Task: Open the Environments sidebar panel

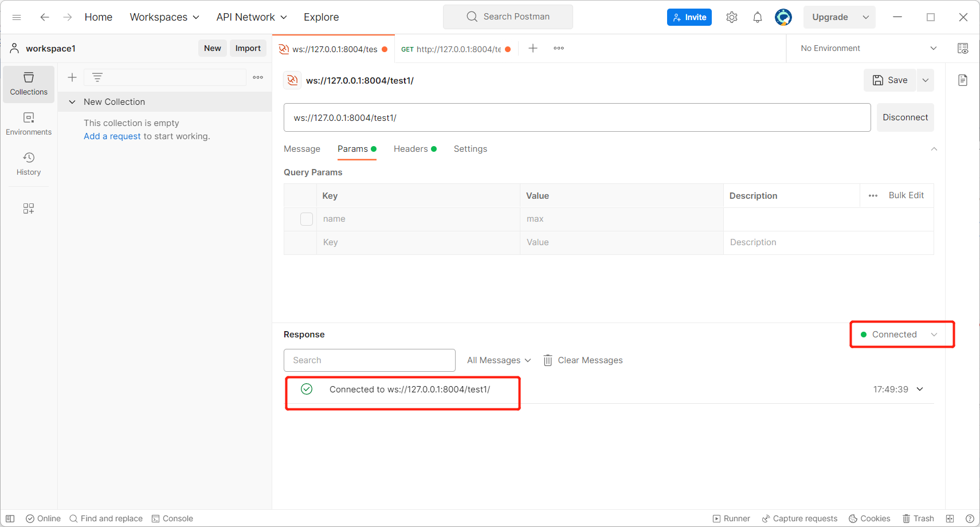Action: [x=29, y=124]
